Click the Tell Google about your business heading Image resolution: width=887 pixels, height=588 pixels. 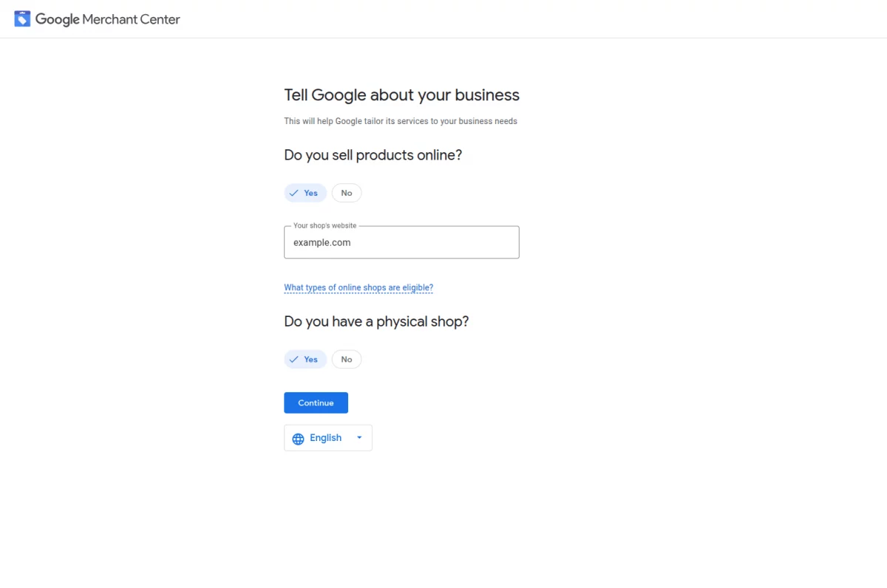pos(401,95)
